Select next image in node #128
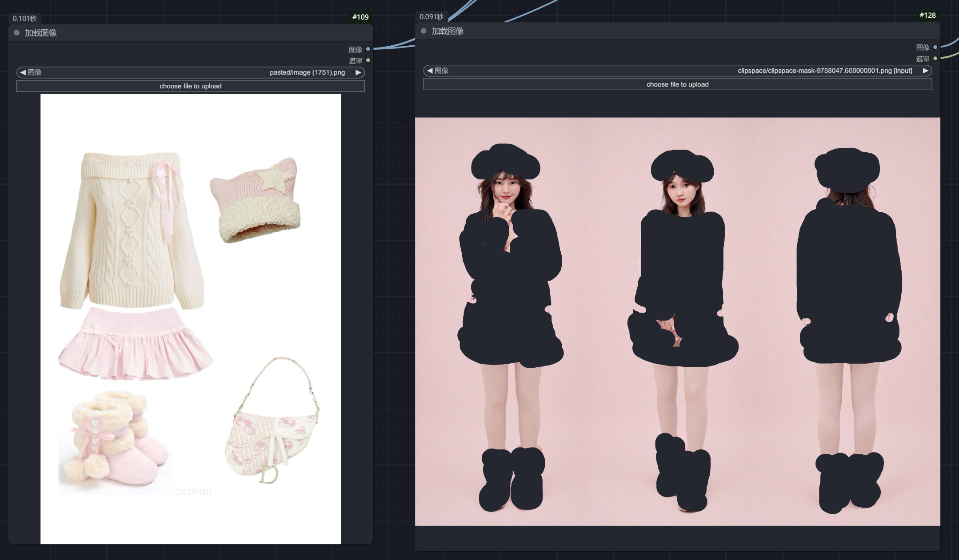Screen dimensions: 959x560 pyautogui.click(x=925, y=71)
